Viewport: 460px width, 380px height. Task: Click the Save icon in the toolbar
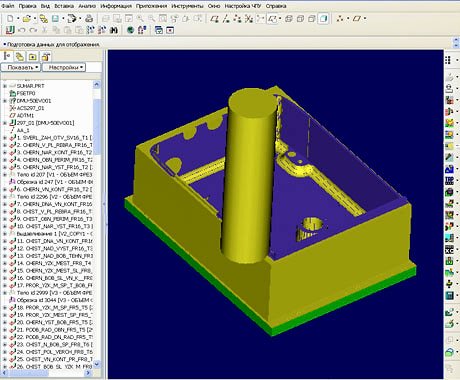55,19
